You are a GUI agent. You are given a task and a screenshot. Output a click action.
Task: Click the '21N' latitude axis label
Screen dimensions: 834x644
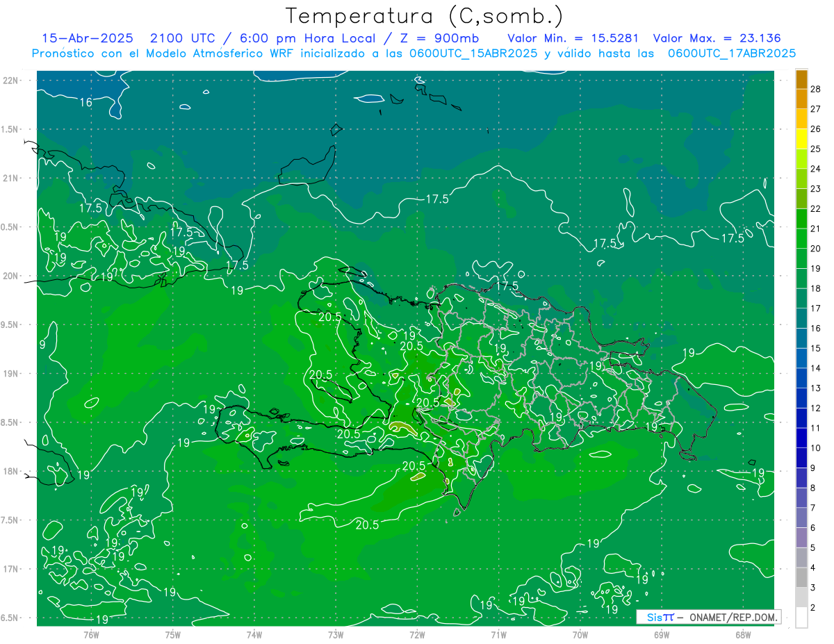click(12, 178)
